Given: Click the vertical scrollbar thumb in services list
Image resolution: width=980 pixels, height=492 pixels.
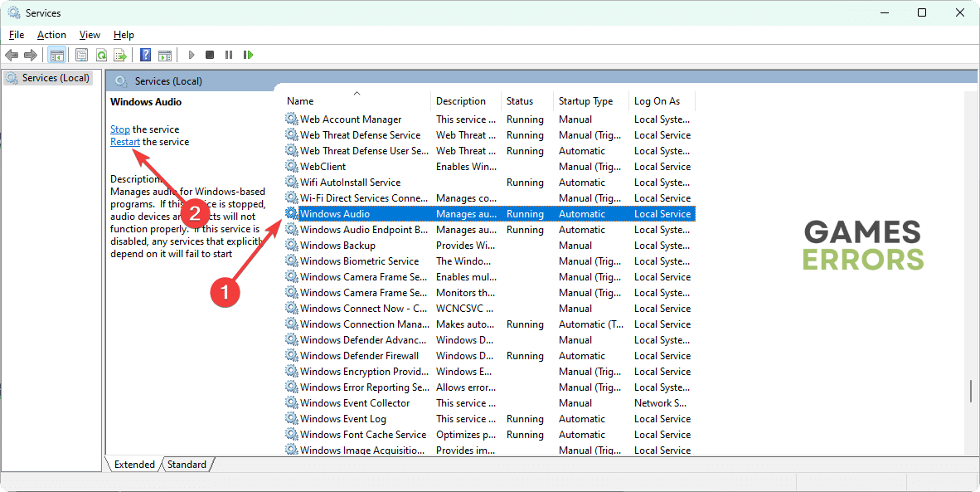Looking at the screenshot, I should point(972,390).
